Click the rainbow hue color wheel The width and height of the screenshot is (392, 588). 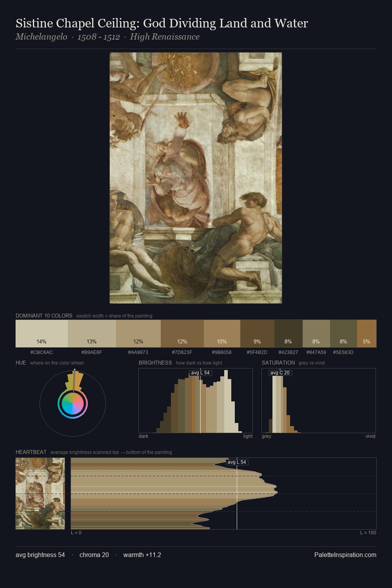point(73,403)
